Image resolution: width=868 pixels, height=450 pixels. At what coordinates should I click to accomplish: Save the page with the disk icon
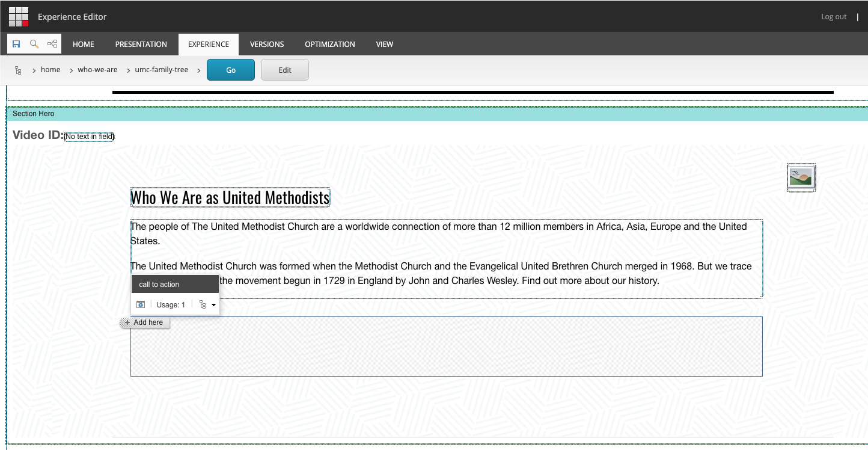(16, 44)
